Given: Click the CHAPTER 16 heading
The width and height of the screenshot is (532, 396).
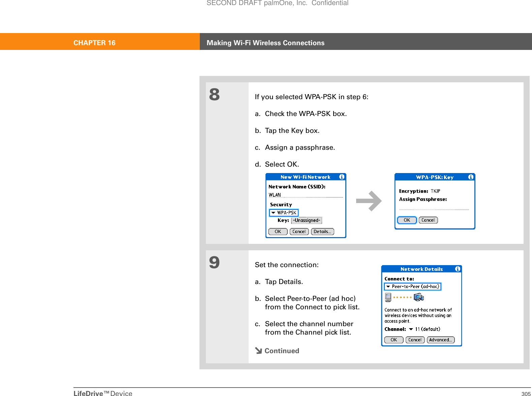Looking at the screenshot, I should pos(94,43).
